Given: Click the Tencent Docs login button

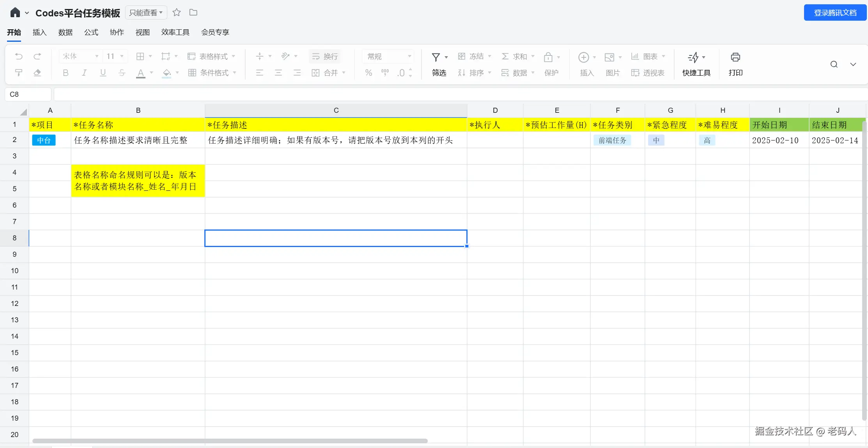Looking at the screenshot, I should pyautogui.click(x=835, y=13).
